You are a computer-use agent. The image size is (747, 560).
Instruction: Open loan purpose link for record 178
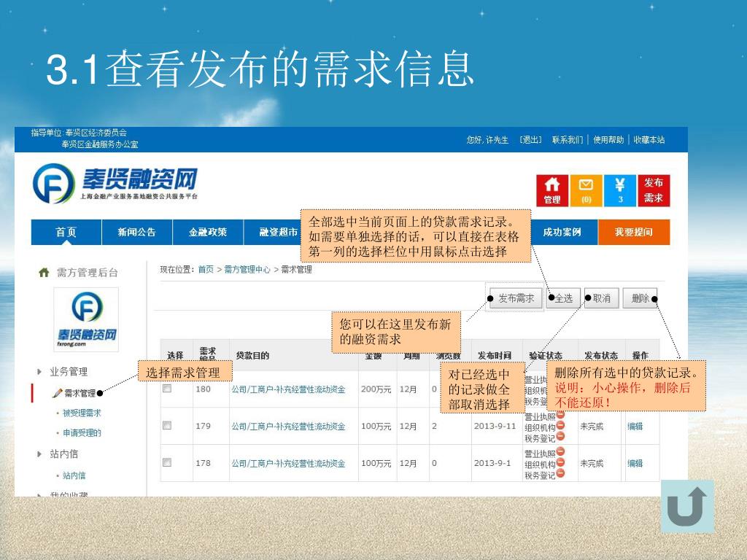[x=288, y=463]
